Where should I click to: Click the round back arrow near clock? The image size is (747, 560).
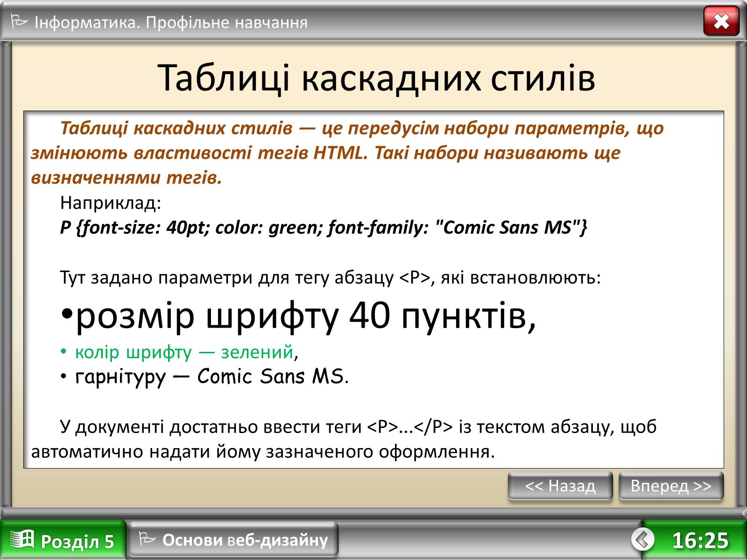643,539
